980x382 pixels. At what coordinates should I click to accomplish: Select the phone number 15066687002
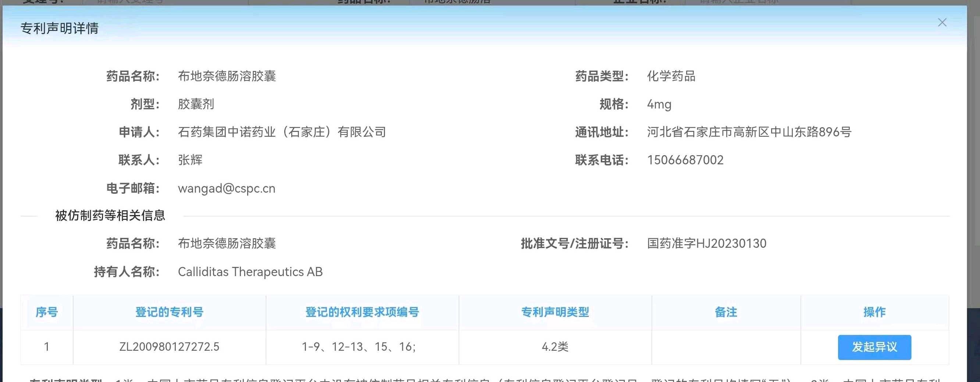[685, 160]
